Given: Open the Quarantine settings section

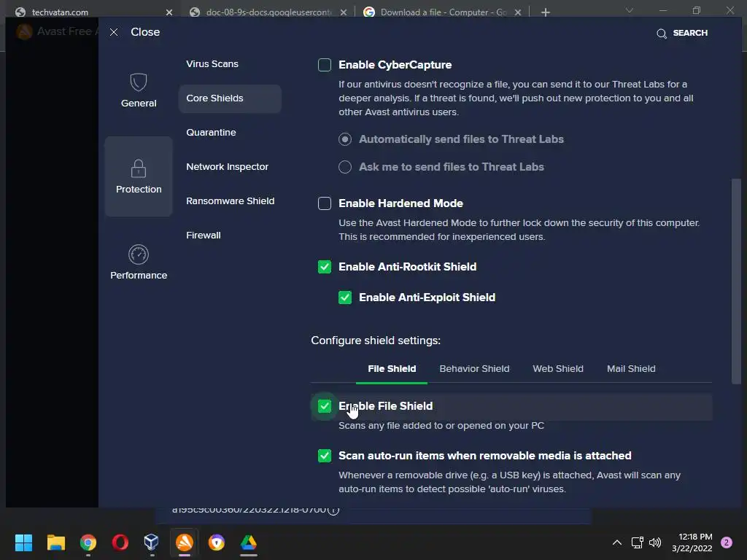Looking at the screenshot, I should (x=211, y=133).
